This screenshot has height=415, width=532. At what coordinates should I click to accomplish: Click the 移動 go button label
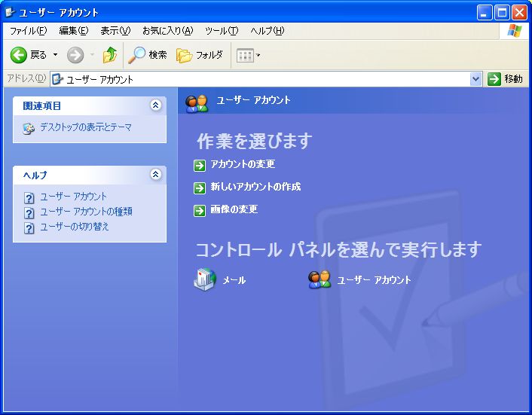click(x=513, y=79)
